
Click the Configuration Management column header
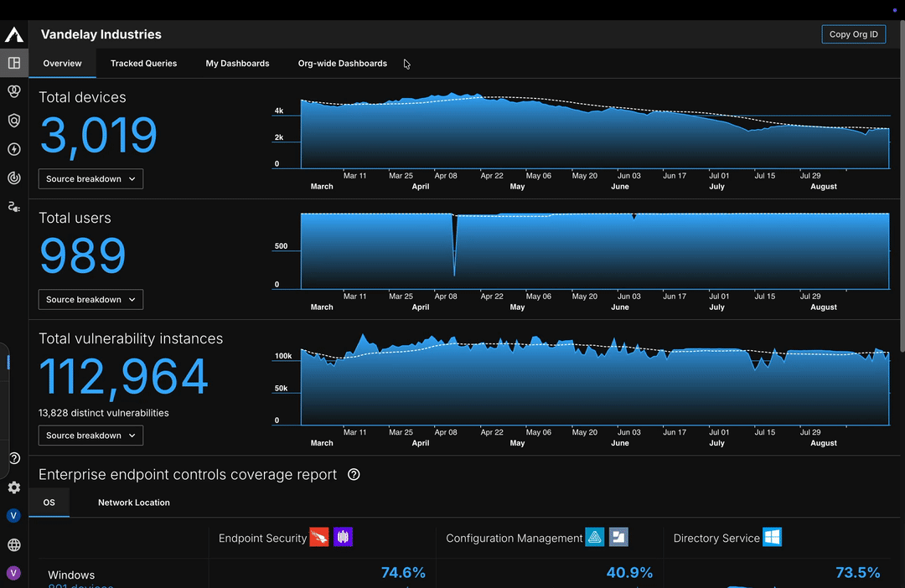click(514, 538)
